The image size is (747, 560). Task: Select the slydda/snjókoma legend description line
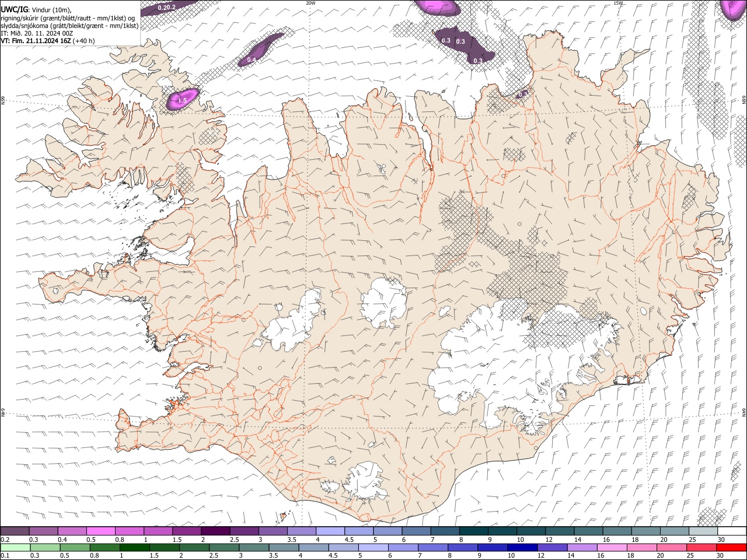click(69, 25)
